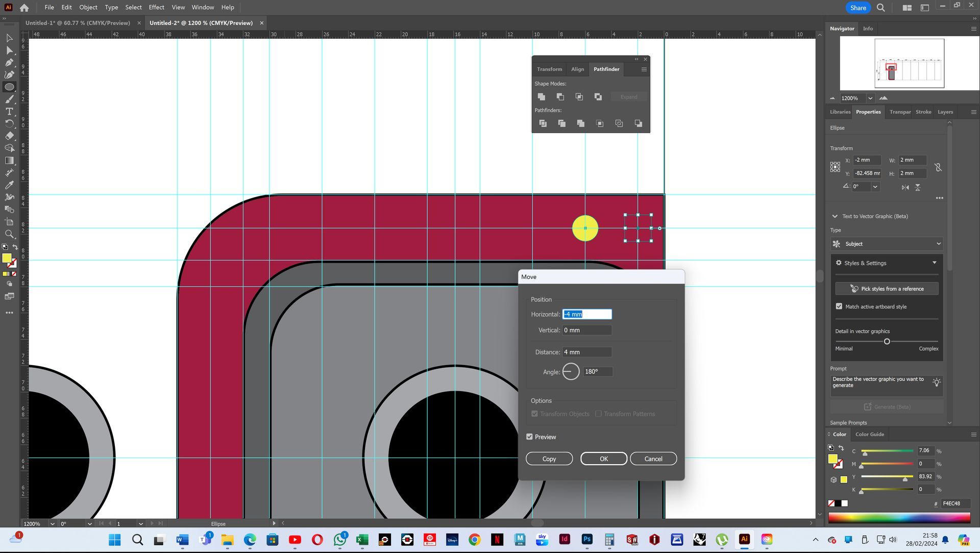Viewport: 980px width, 553px height.
Task: Click OK in the Move dialog
Action: (x=603, y=459)
